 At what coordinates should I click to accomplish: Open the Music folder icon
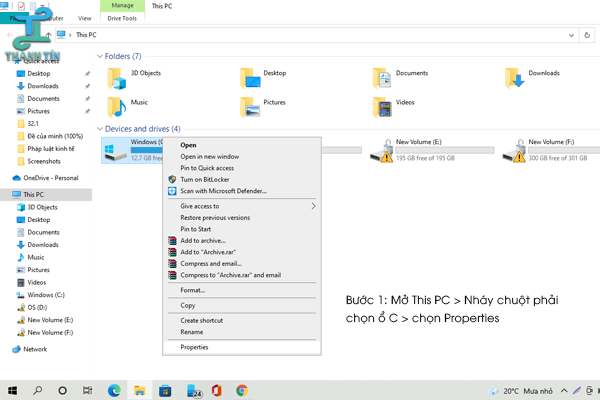click(x=116, y=106)
